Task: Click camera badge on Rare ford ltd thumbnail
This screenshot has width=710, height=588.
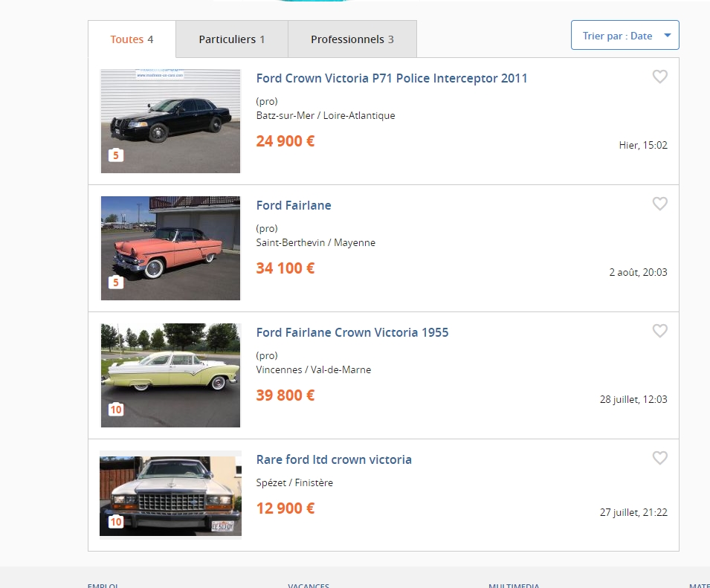Action: click(x=116, y=523)
